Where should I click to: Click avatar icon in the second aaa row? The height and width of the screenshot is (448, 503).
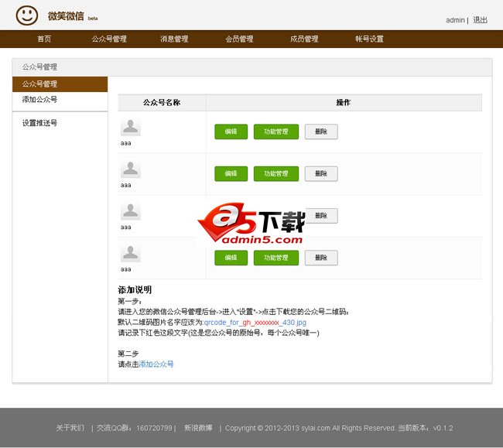131,169
